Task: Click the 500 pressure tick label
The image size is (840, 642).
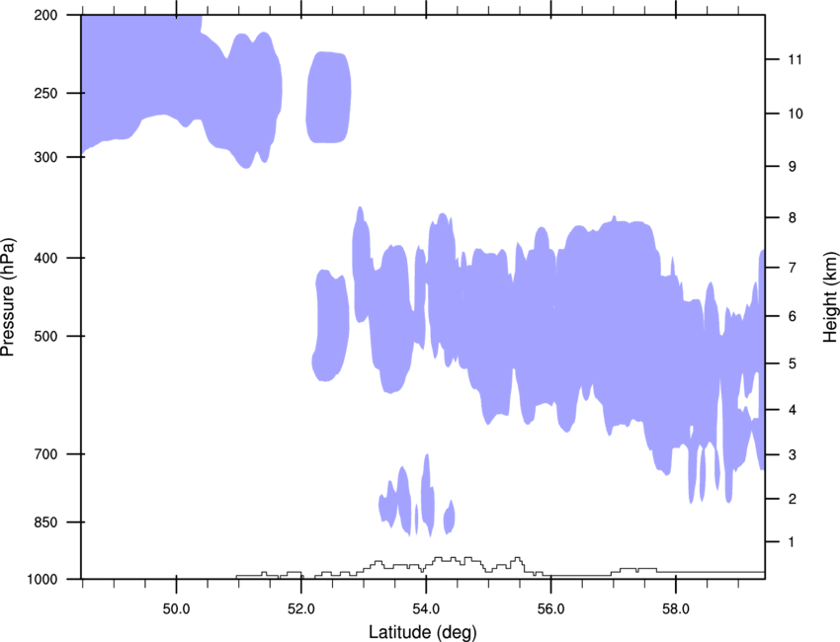Action: (x=46, y=336)
